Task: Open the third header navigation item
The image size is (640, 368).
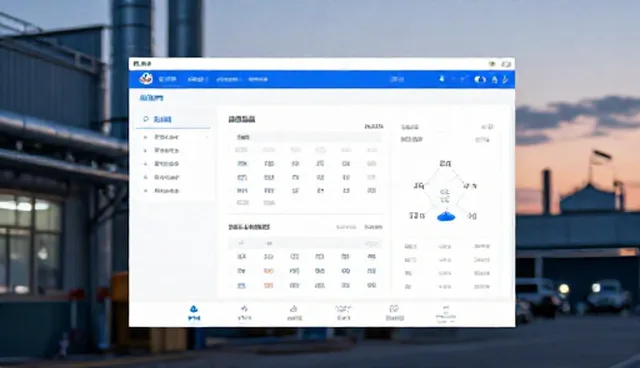Action: 228,79
